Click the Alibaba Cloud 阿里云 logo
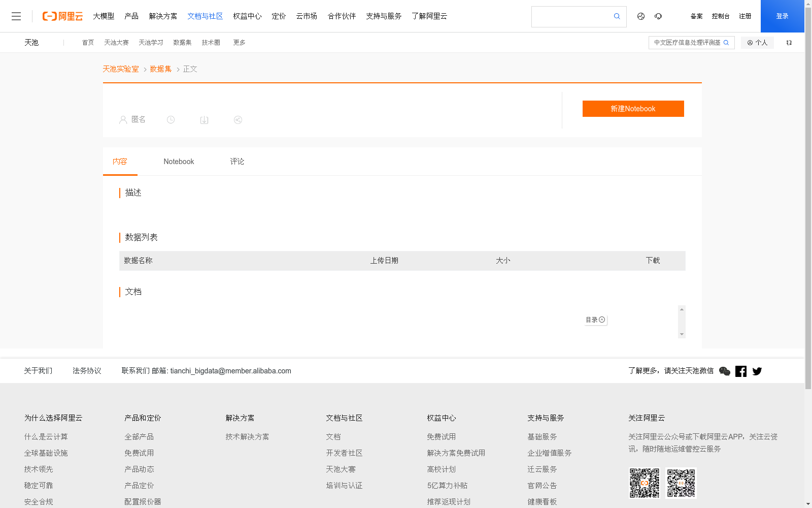 click(62, 16)
